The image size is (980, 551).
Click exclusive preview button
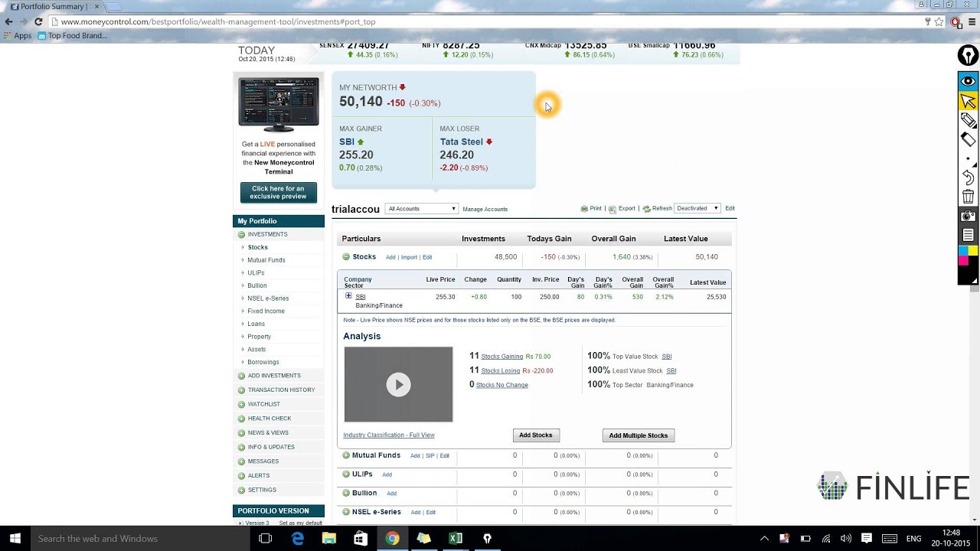pos(278,192)
